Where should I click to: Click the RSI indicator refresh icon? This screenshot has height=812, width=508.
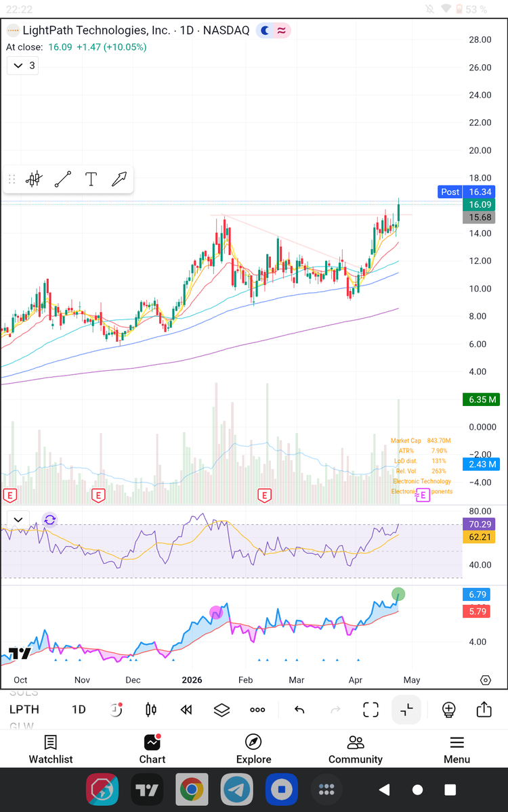(x=49, y=520)
